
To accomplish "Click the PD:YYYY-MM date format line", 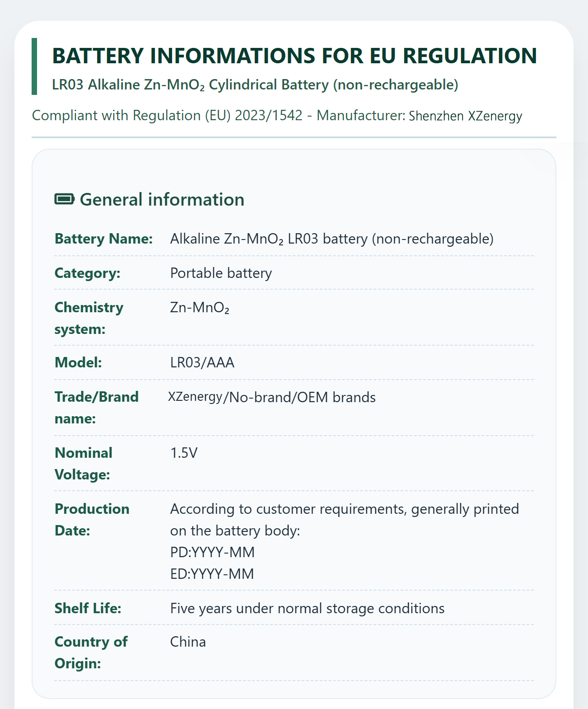I will point(212,552).
